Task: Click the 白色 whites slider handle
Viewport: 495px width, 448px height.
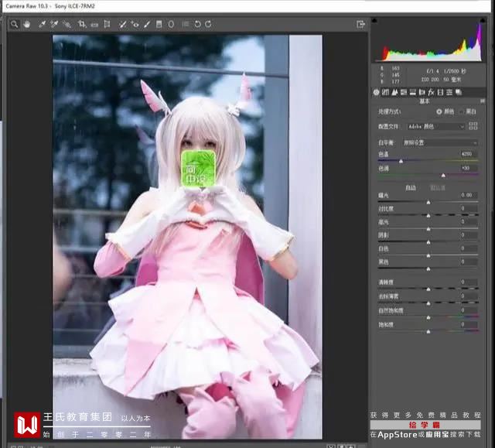Action: (428, 256)
